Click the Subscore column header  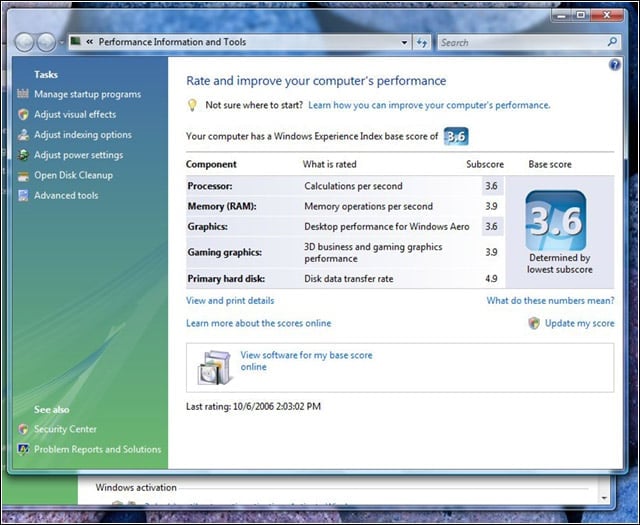coord(485,165)
